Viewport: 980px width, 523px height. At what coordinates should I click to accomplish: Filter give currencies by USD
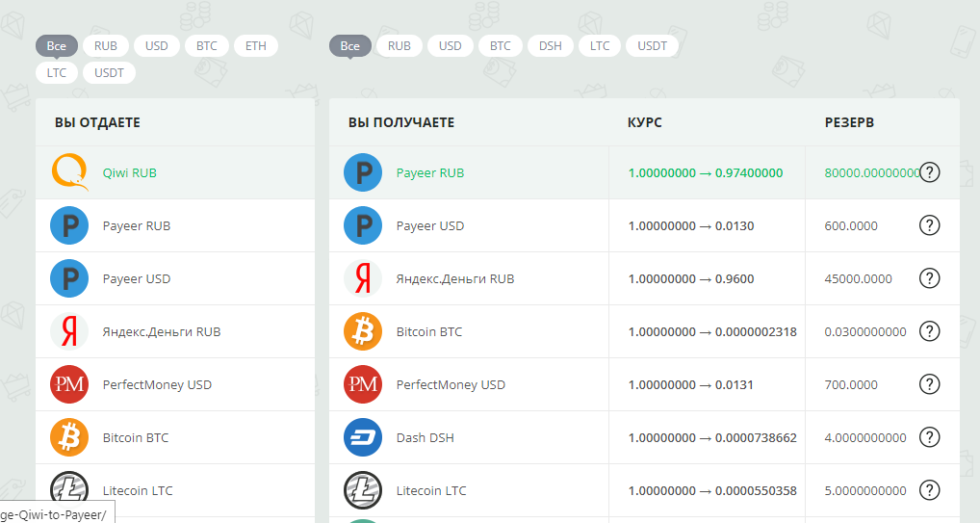(156, 45)
